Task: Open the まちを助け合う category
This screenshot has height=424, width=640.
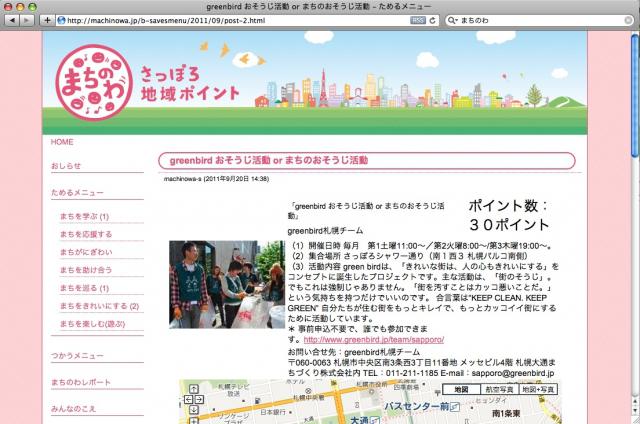Action: (86, 270)
